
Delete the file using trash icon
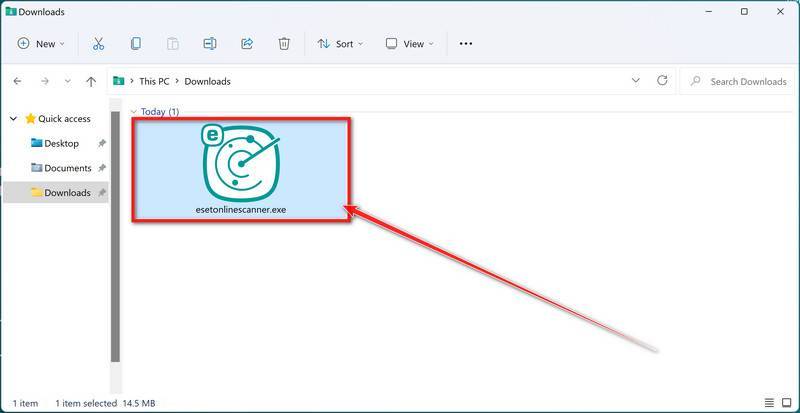pyautogui.click(x=284, y=44)
